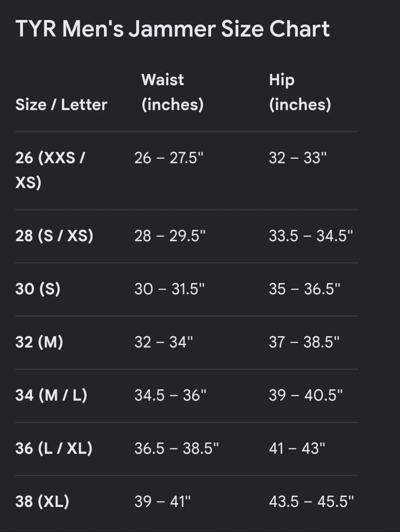
Task: Click the 30 (S) size label
Action: click(x=38, y=289)
